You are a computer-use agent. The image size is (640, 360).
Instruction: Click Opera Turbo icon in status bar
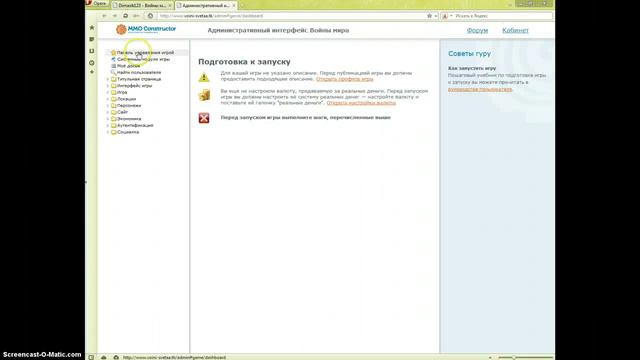click(x=116, y=357)
